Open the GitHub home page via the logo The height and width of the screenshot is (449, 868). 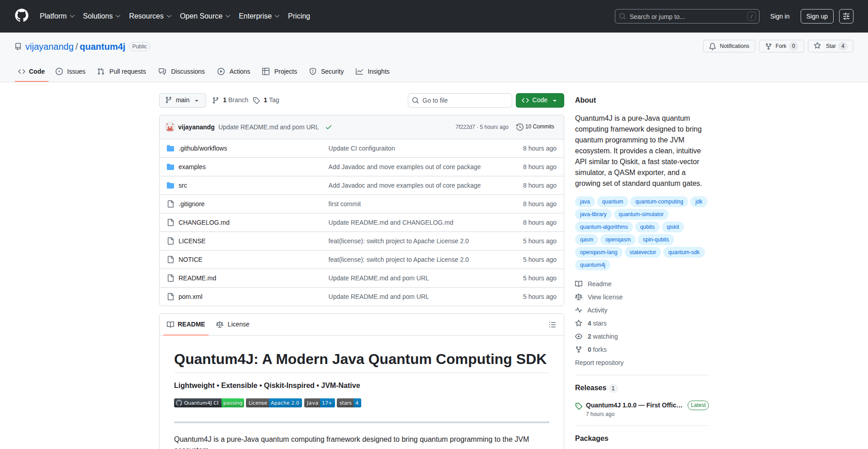click(x=21, y=16)
